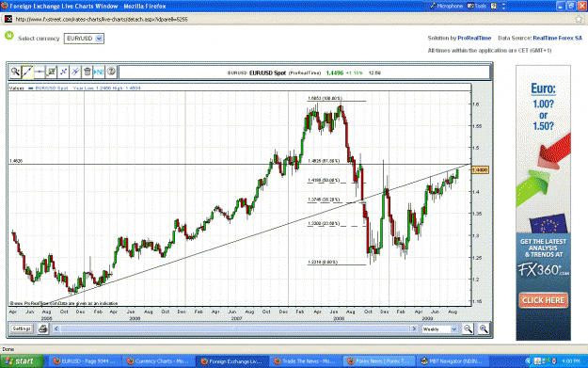The height and width of the screenshot is (368, 588).
Task: Open the RealTime Forex SA link
Action: coord(557,38)
